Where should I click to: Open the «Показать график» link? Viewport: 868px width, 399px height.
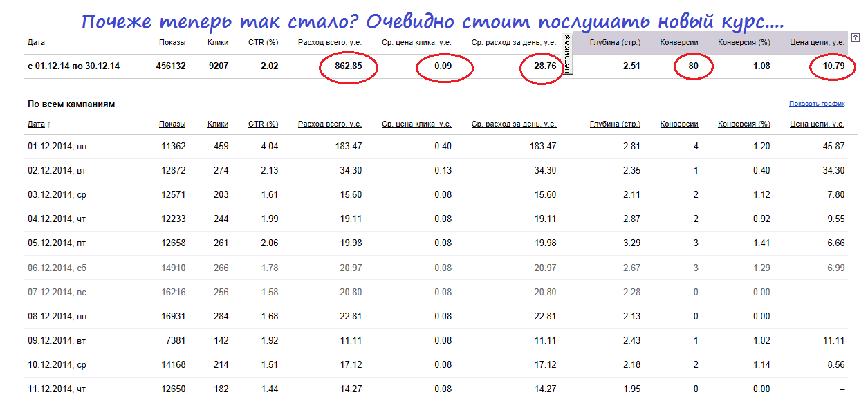817,104
